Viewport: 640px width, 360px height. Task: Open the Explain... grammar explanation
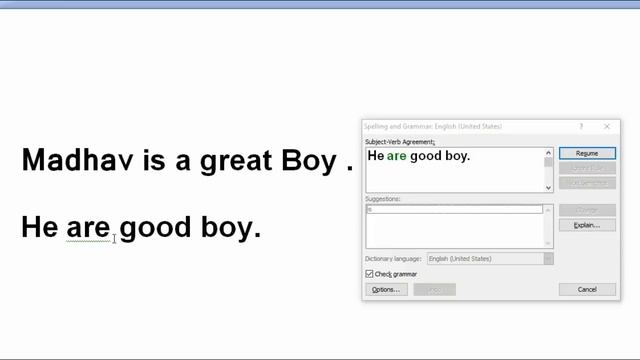(587, 225)
